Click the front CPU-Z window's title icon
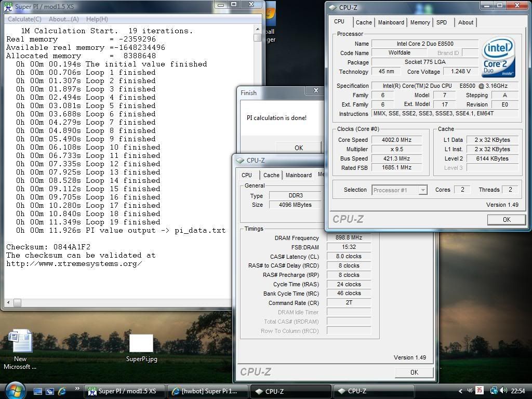The image size is (532, 399). (x=333, y=7)
